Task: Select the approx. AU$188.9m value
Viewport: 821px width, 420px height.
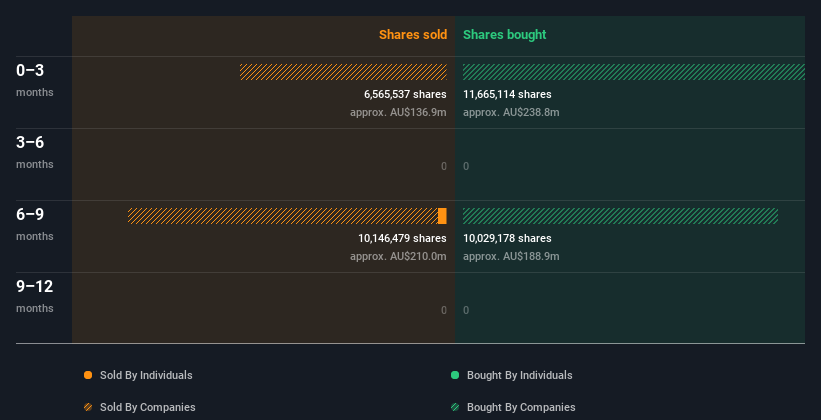Action: tap(511, 256)
